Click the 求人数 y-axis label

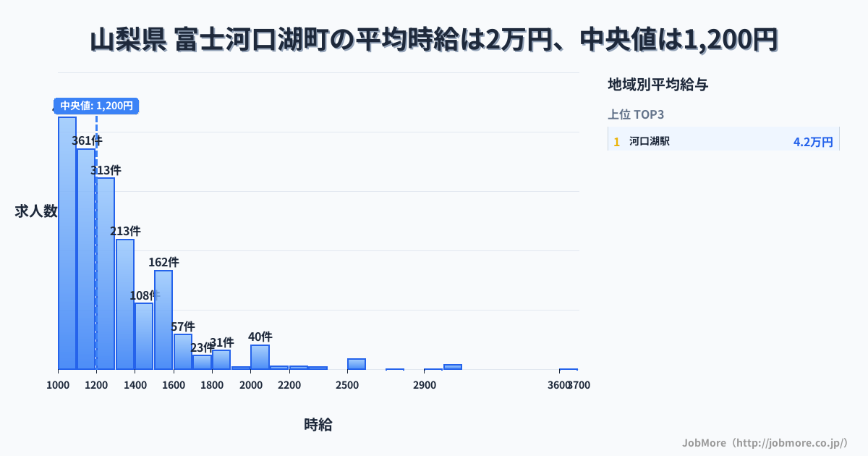click(x=36, y=211)
